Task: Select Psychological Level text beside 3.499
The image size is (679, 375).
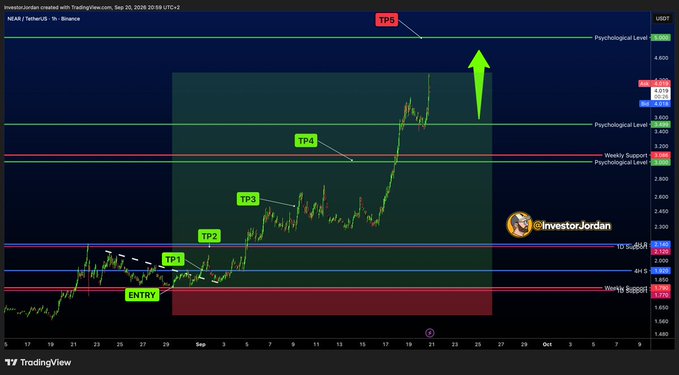Action: point(621,125)
